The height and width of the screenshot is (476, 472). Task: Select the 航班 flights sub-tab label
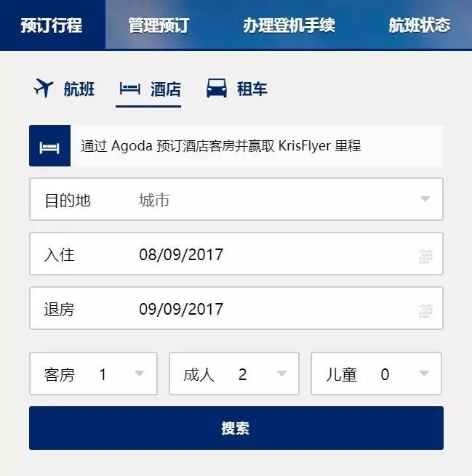[79, 89]
